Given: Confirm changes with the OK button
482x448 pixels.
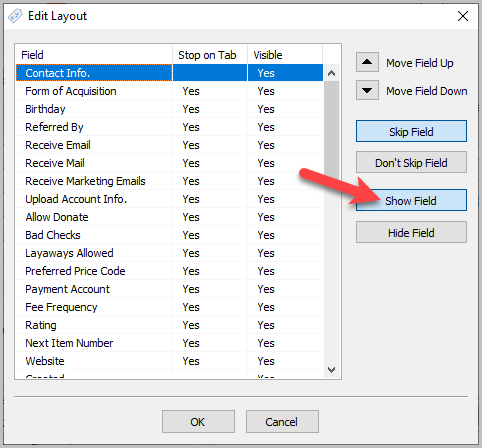Looking at the screenshot, I should tap(198, 422).
